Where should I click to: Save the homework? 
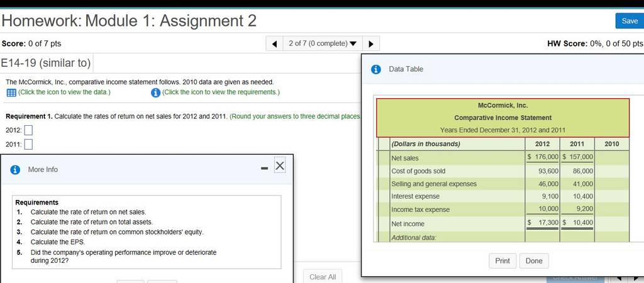629,21
